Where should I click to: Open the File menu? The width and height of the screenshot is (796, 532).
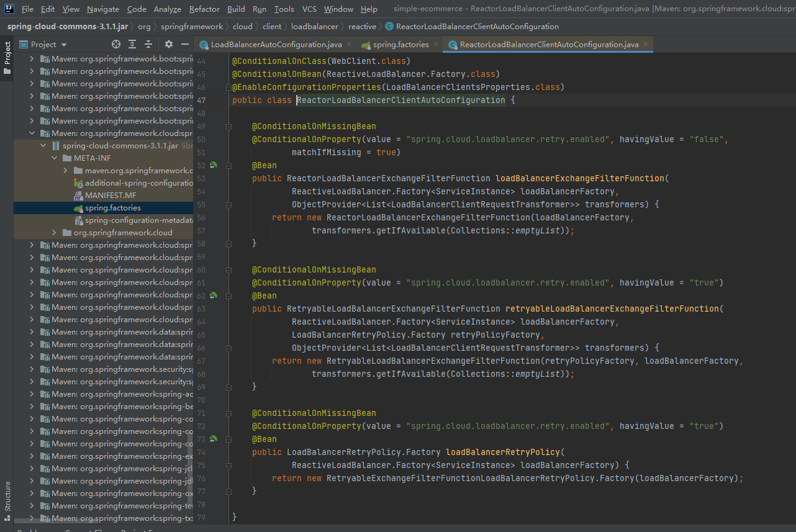tap(27, 9)
